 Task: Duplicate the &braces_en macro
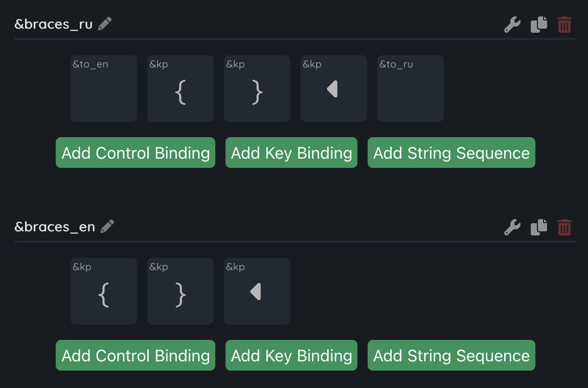[x=539, y=227]
